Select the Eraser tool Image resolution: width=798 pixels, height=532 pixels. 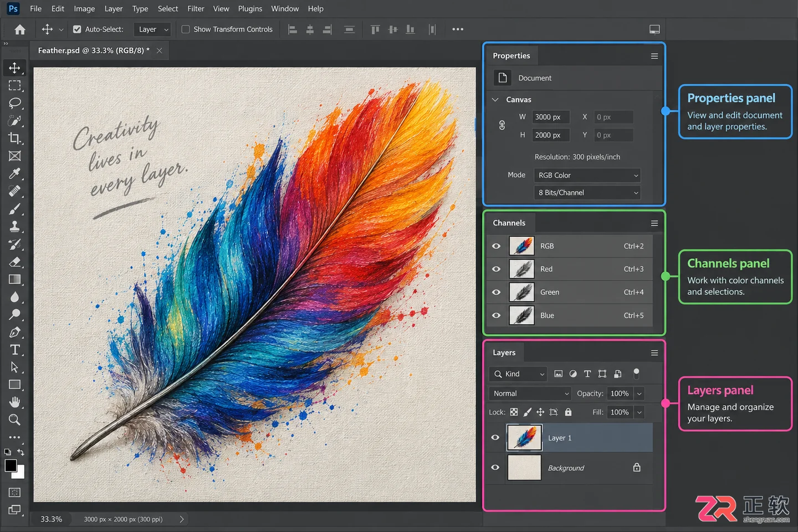15,262
